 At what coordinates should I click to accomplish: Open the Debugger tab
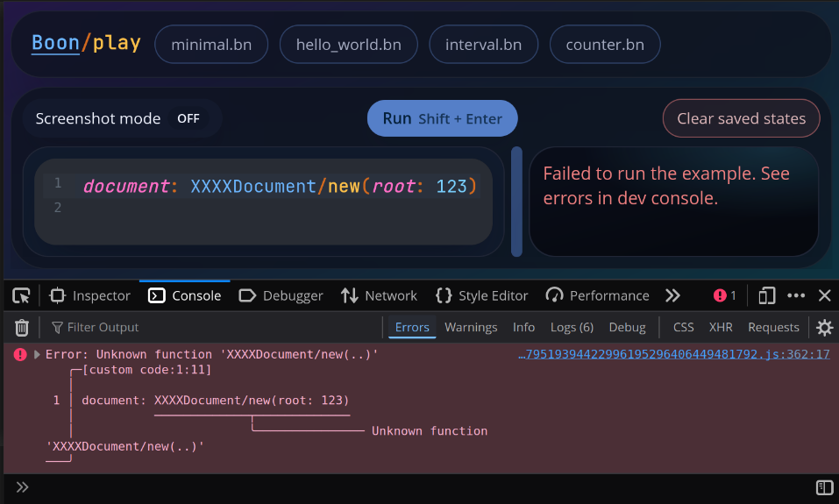click(281, 295)
